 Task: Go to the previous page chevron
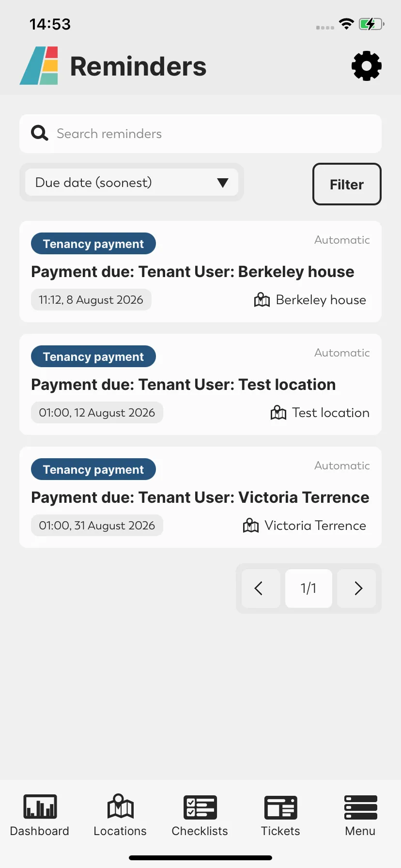259,589
